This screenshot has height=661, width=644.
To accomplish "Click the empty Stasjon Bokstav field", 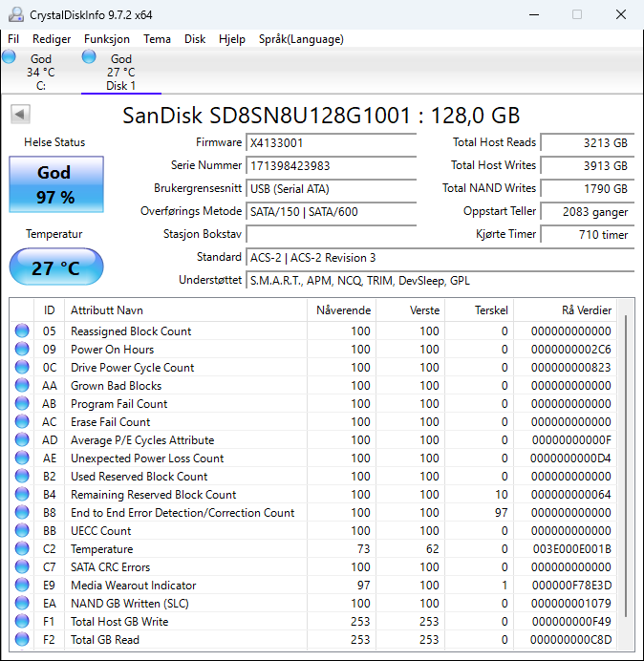I will [x=332, y=234].
